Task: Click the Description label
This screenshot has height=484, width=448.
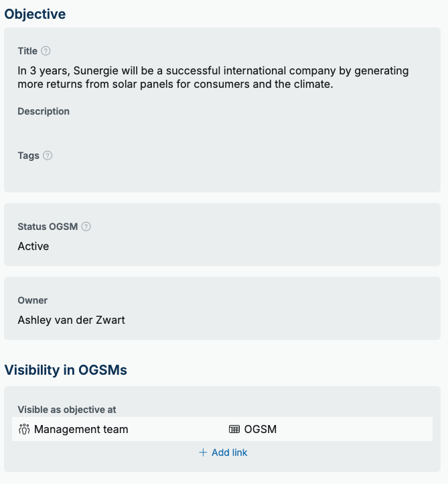Action: pyautogui.click(x=44, y=111)
